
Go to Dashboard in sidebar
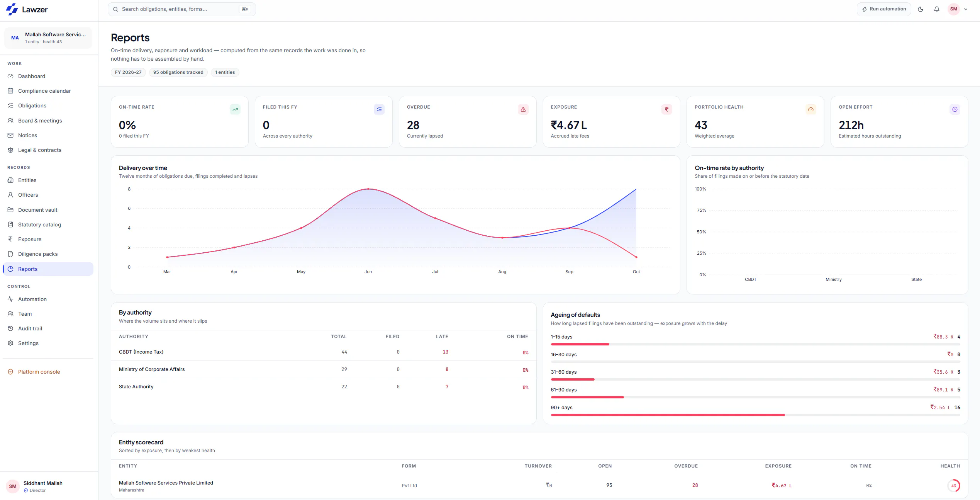tap(48, 76)
